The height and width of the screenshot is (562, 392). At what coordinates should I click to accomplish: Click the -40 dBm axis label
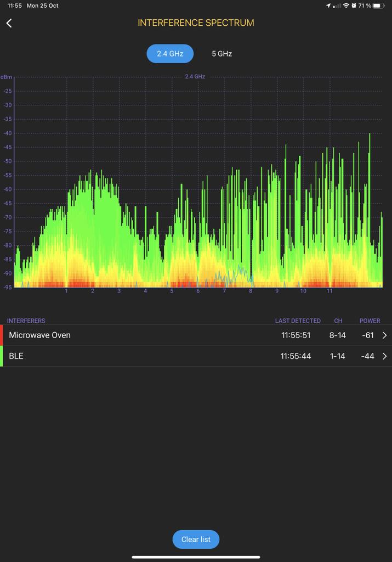coord(8,133)
